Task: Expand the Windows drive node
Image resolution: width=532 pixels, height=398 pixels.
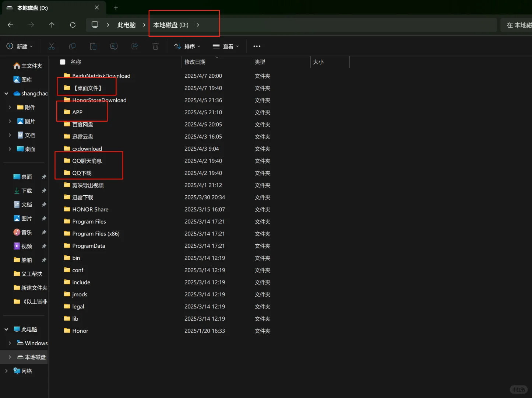Action: click(x=10, y=343)
